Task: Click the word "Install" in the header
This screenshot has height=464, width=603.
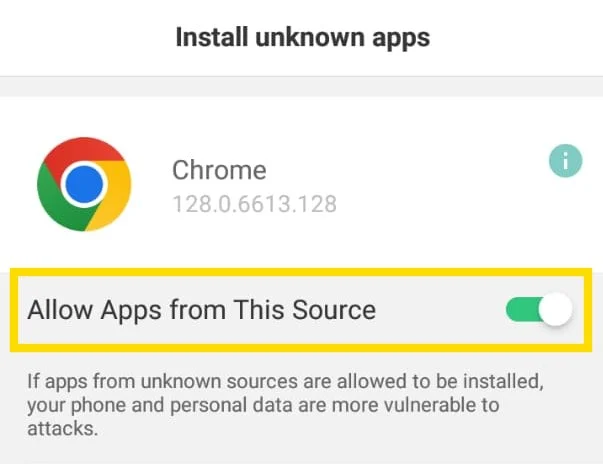Action: 209,38
